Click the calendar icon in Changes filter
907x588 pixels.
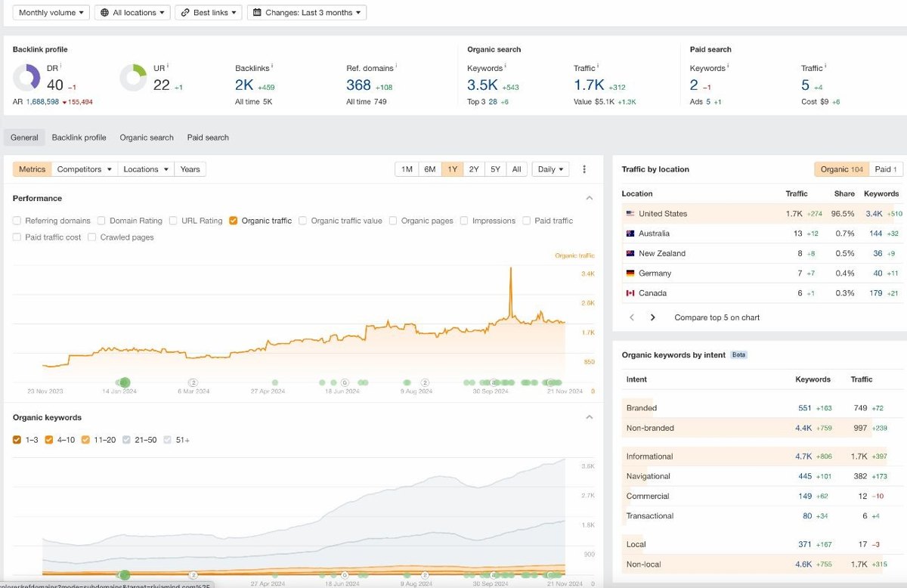pyautogui.click(x=257, y=13)
